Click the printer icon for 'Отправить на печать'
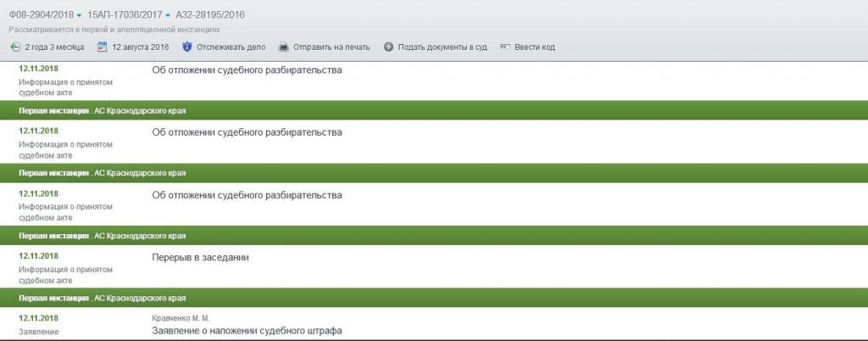868x341 pixels. tap(283, 47)
